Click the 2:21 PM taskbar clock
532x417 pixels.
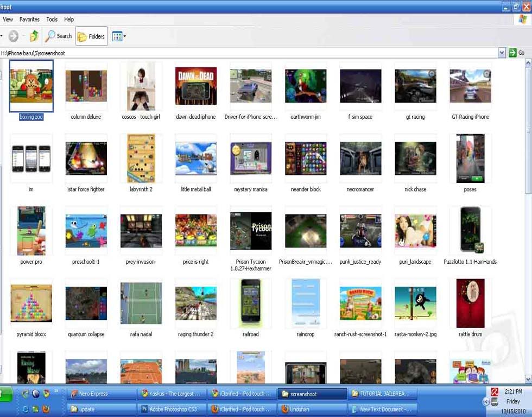pyautogui.click(x=513, y=391)
